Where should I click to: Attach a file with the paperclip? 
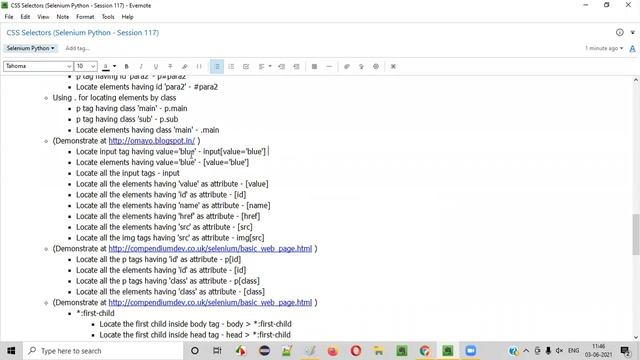[347, 66]
